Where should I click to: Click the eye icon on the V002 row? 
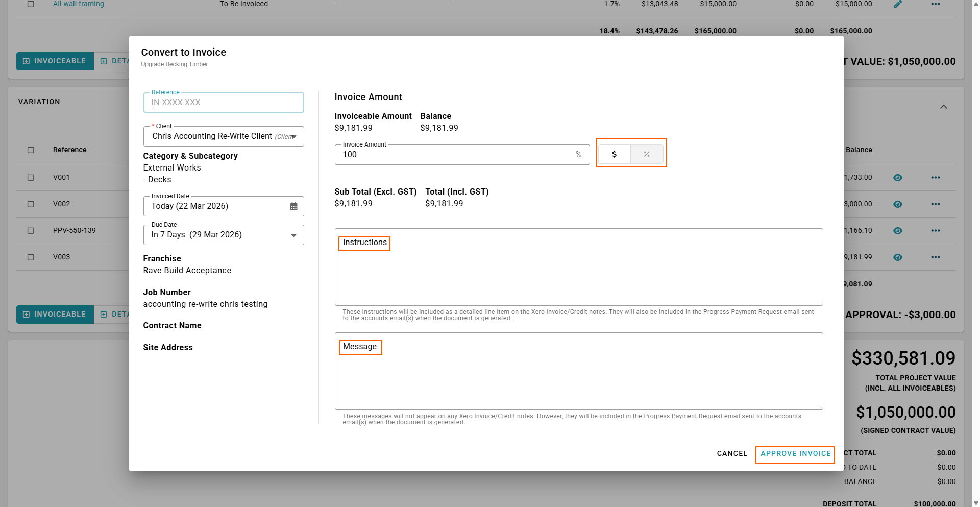click(x=898, y=204)
